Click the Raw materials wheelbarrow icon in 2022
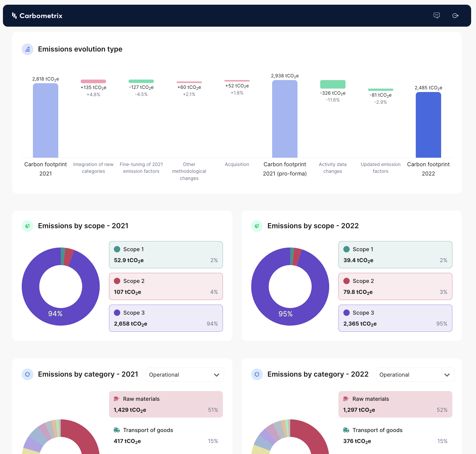This screenshot has height=454, width=476. coord(346,399)
